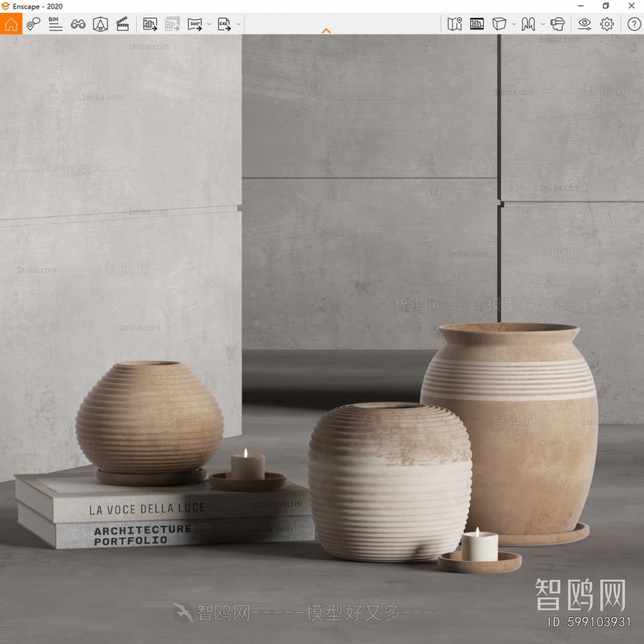Enable virtual reality headset mode

pyautogui.click(x=558, y=24)
